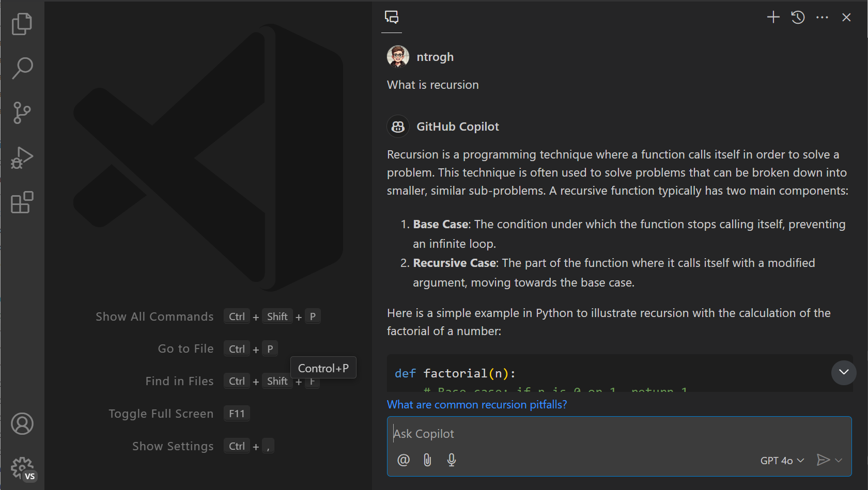Open the Accounts menu icon
The image size is (868, 490).
[x=22, y=424]
